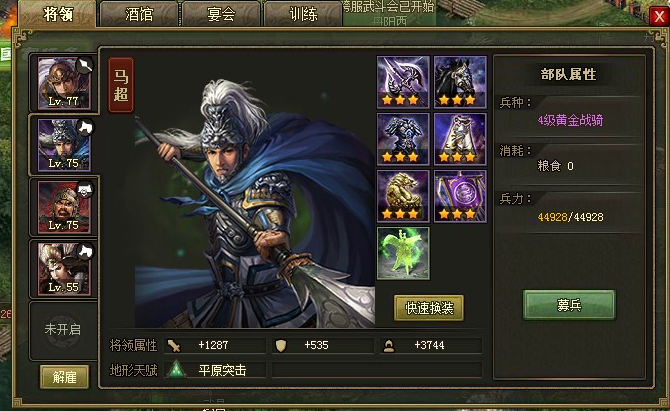The width and height of the screenshot is (670, 411).
Task: Click the green glowing spirit icon
Action: coord(403,253)
